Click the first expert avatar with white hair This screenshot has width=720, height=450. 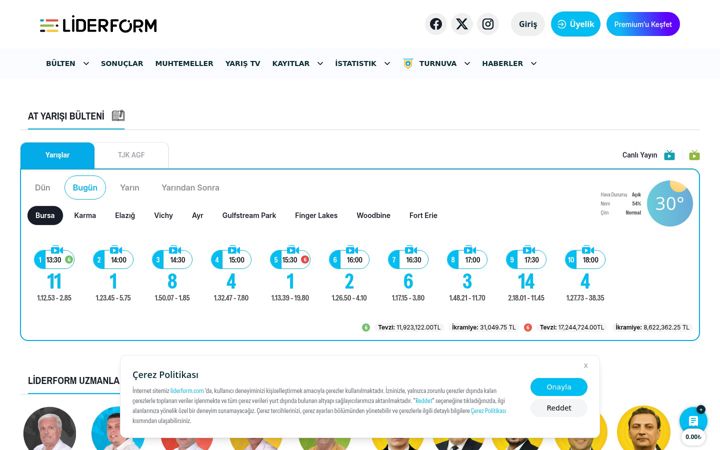[x=50, y=429]
